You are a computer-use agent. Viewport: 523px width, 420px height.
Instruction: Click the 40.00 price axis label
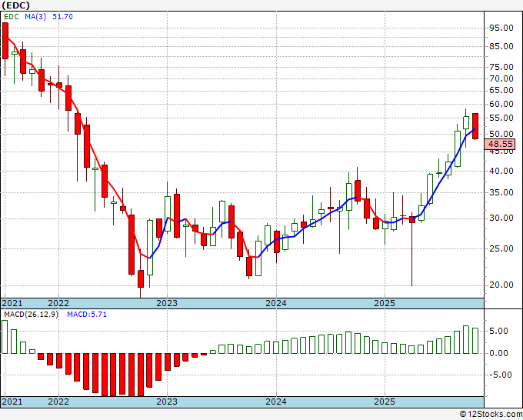(x=501, y=171)
